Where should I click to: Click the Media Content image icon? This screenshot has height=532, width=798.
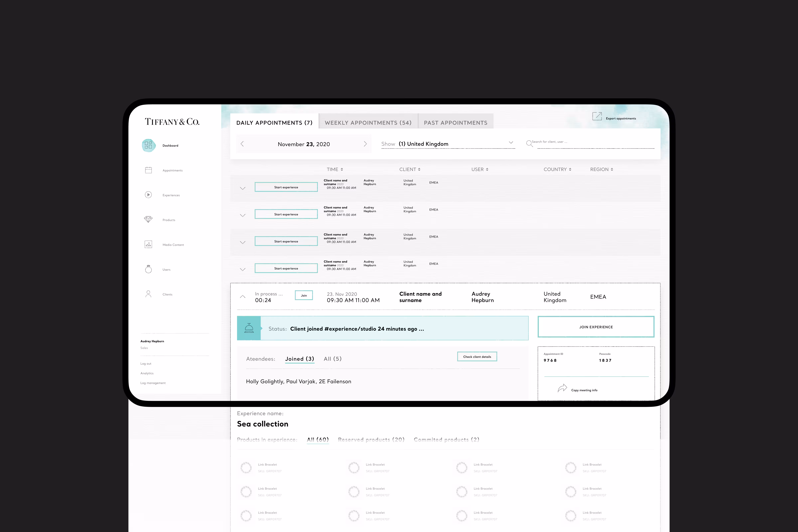click(x=148, y=244)
